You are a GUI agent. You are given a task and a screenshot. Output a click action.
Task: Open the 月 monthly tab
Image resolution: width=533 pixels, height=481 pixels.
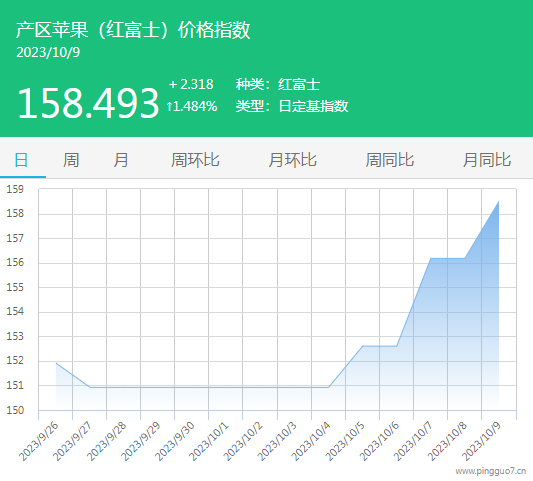[121, 160]
